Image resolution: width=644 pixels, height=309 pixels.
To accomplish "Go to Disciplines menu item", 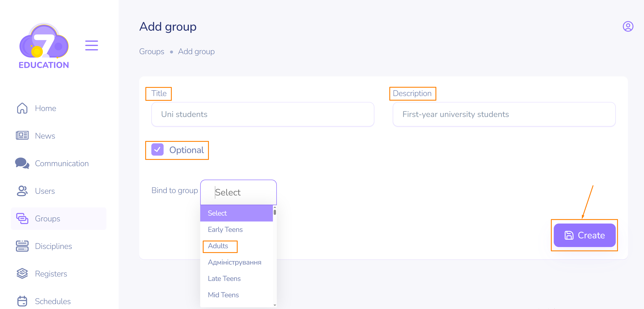I will (53, 246).
